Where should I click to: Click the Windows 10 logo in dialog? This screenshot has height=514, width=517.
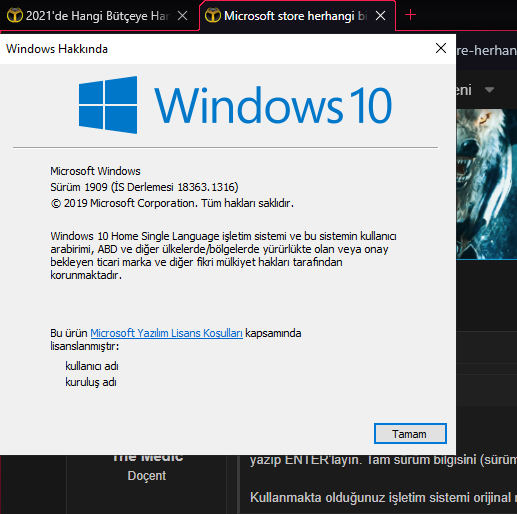point(235,105)
